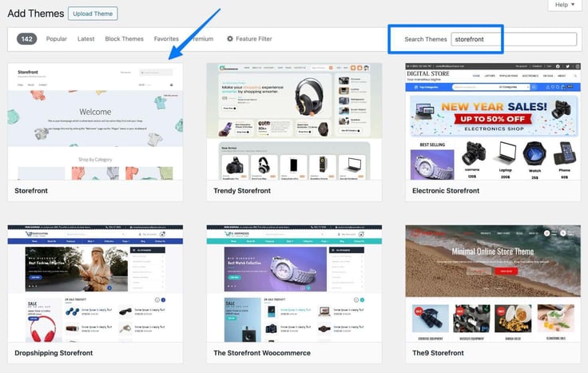Click the Feature Filter gear icon

tap(230, 38)
